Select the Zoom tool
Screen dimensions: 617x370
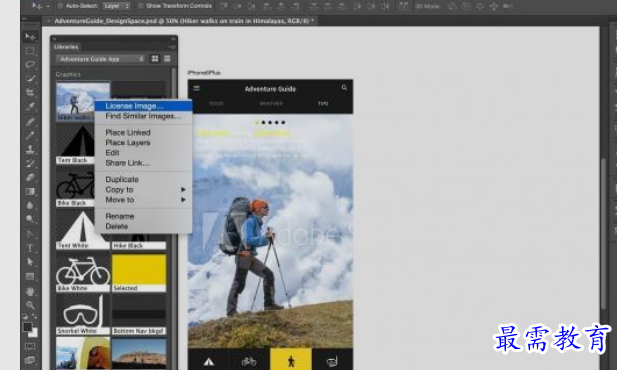pyautogui.click(x=30, y=305)
